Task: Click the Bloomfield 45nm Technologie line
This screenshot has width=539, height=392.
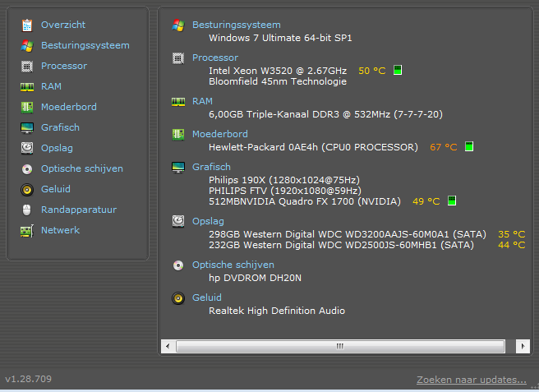Action: pos(278,81)
